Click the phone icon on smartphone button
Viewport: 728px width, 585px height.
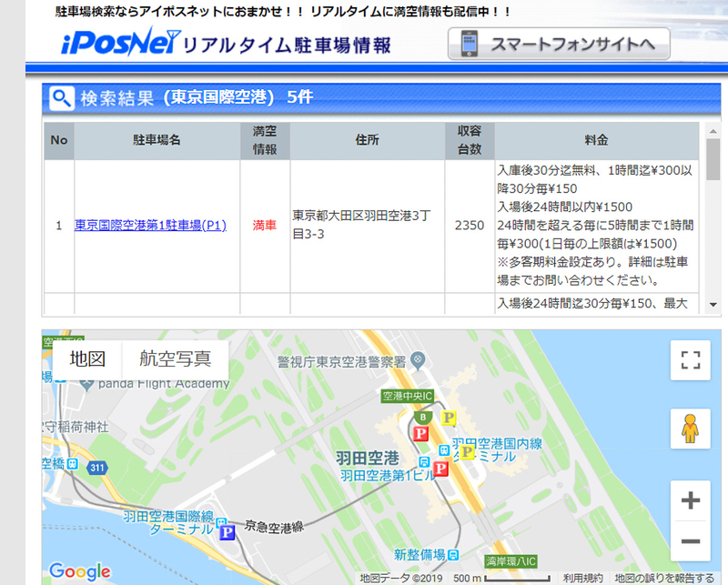[469, 44]
